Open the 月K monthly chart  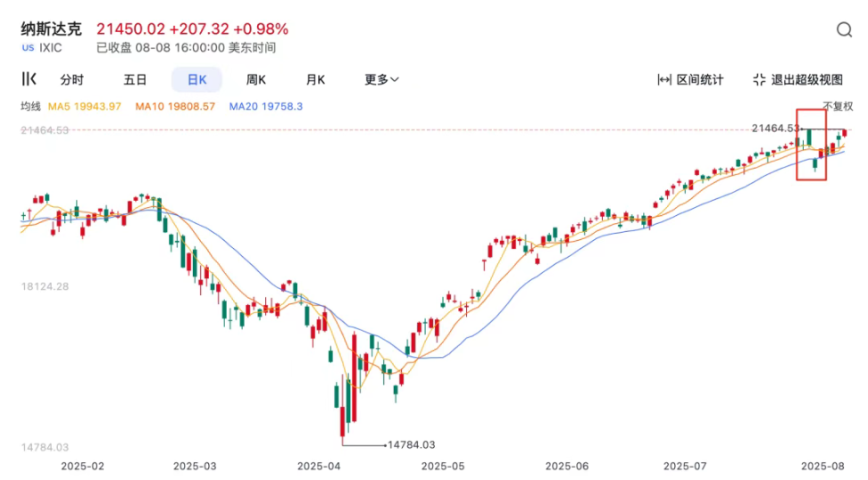click(x=315, y=79)
